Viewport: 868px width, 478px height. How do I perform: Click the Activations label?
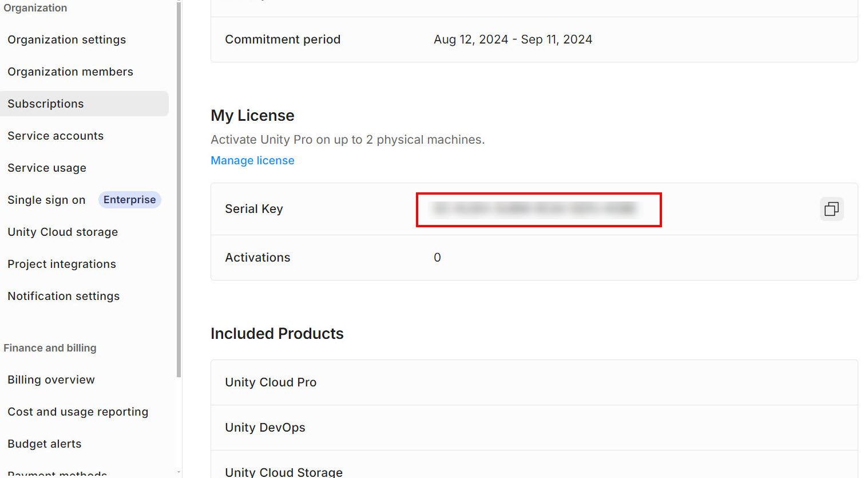[257, 258]
